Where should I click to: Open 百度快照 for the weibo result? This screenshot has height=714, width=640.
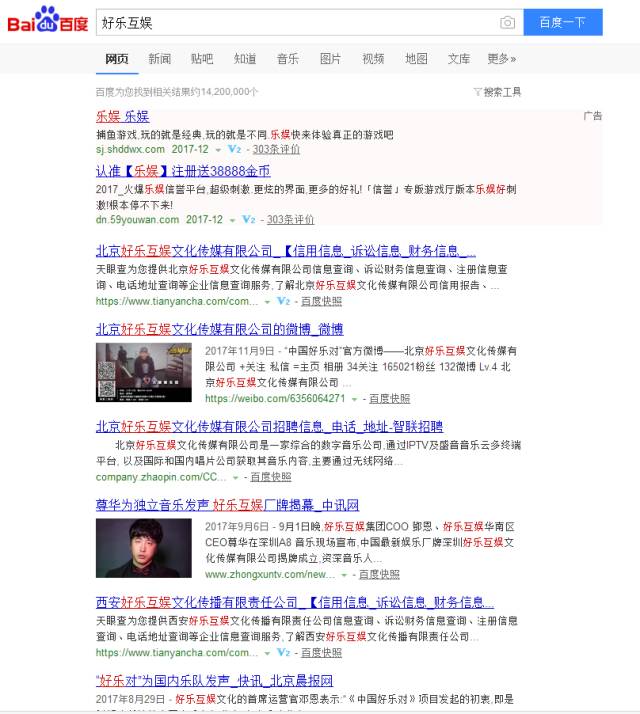[x=389, y=399]
